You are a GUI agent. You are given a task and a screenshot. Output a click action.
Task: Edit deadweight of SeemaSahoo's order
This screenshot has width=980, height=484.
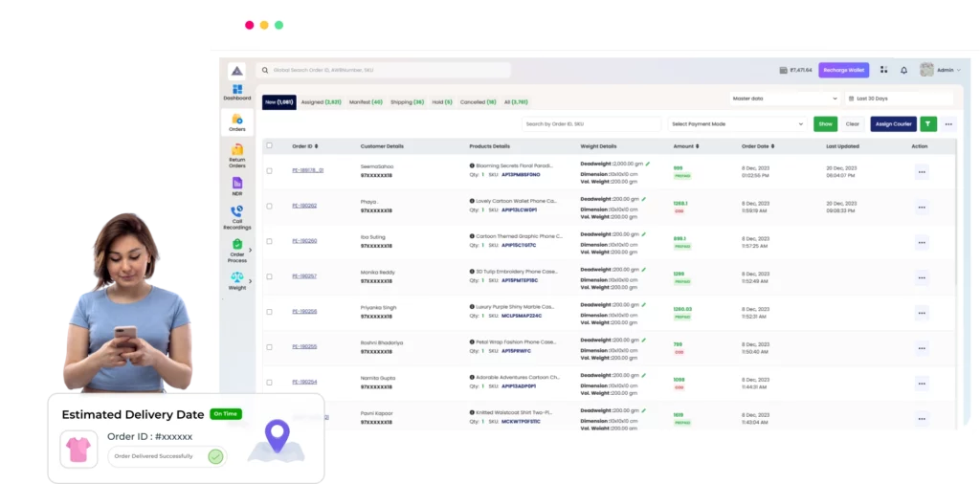coord(648,164)
